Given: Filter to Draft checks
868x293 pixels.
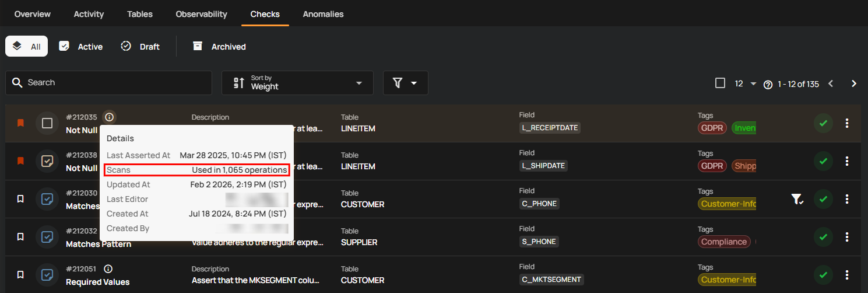Looking at the screenshot, I should [140, 46].
